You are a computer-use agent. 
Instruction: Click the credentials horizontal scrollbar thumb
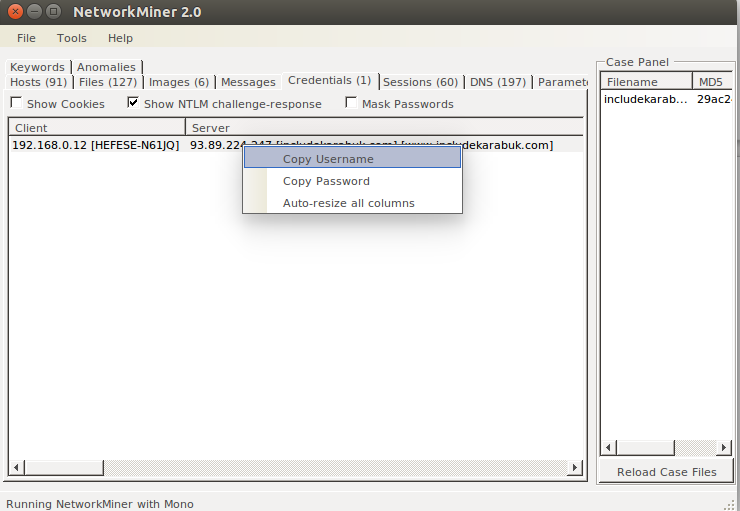pos(64,468)
